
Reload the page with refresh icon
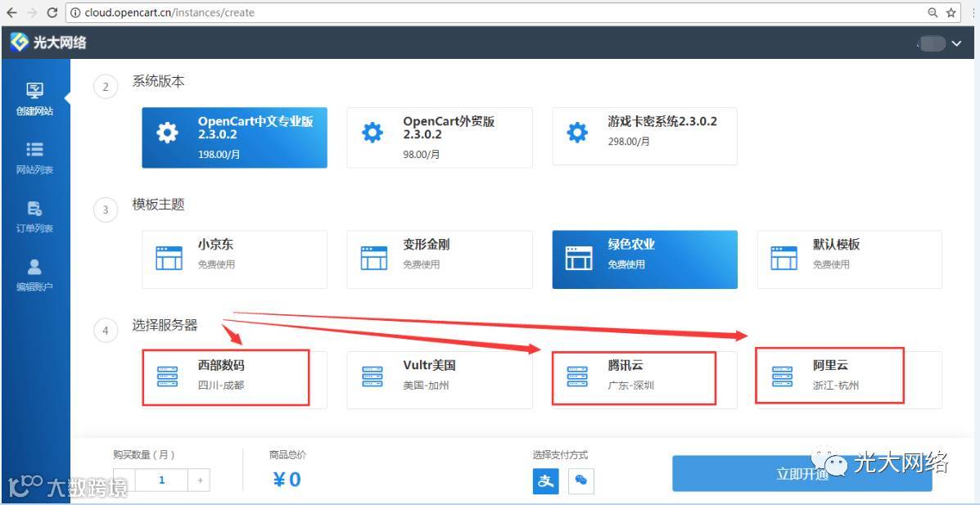52,12
